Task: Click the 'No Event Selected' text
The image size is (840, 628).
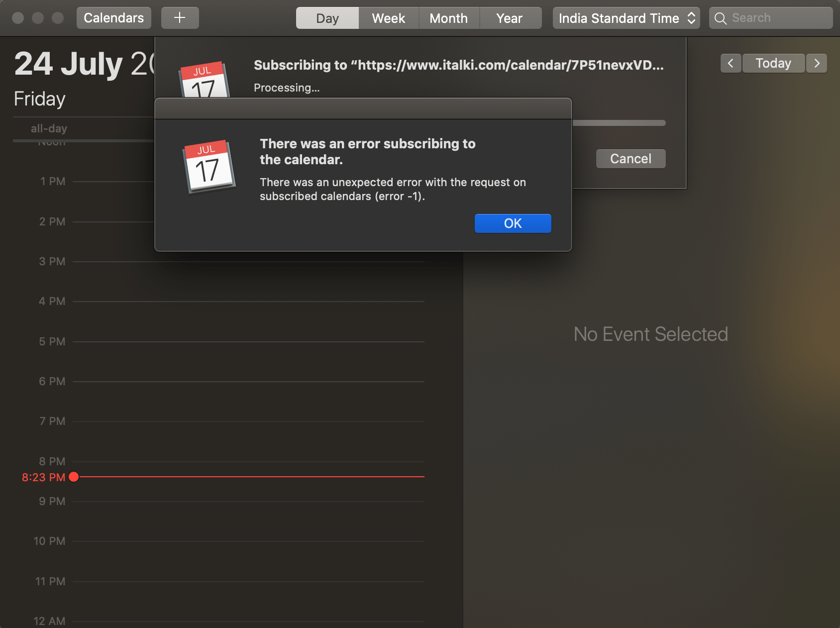Action: pyautogui.click(x=651, y=334)
